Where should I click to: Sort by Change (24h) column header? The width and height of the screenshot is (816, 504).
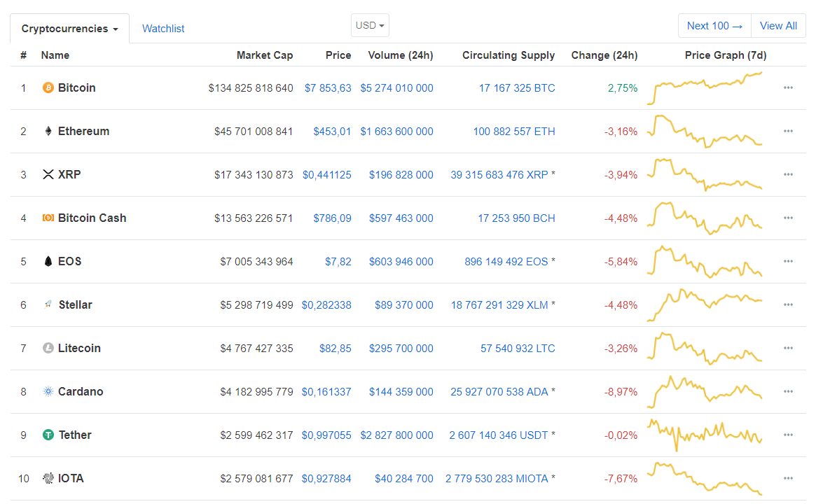604,55
